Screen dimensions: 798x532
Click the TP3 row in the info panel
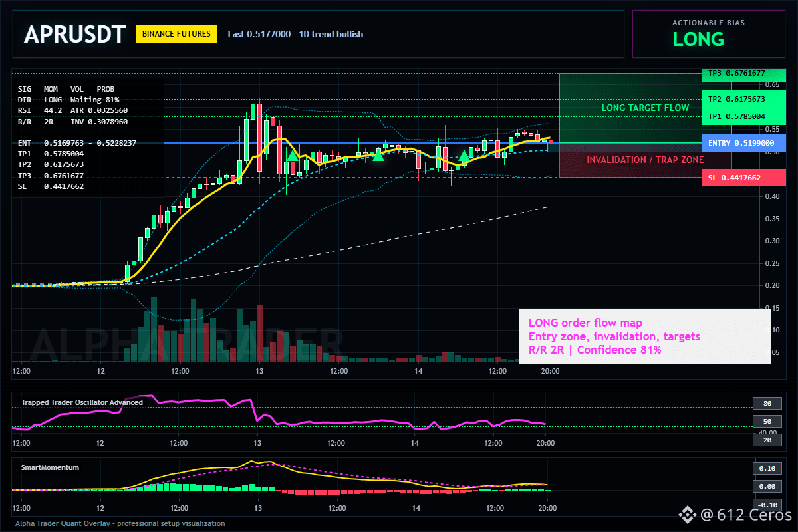tap(51, 176)
